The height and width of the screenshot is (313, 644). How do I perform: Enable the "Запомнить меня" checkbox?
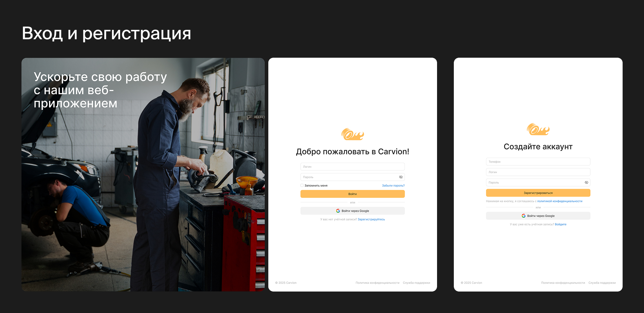[x=302, y=186]
